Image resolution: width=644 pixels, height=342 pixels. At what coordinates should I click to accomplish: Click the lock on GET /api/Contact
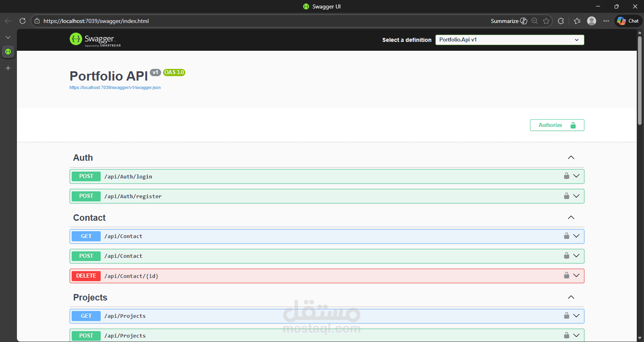pos(567,236)
